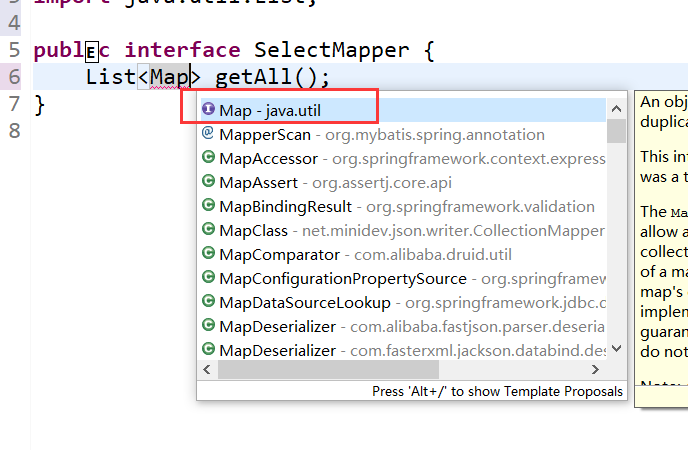Select MapDeserializer from com.alibaba.fastjson

click(403, 326)
